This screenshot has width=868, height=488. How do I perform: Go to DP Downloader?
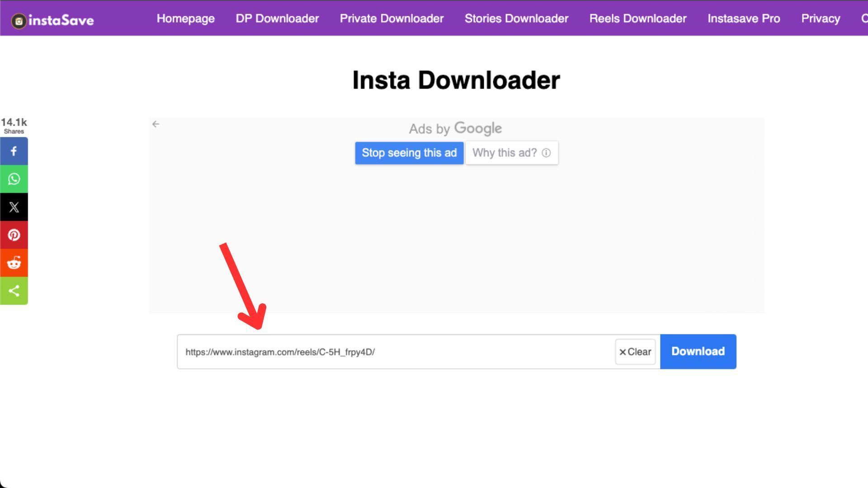tap(277, 19)
